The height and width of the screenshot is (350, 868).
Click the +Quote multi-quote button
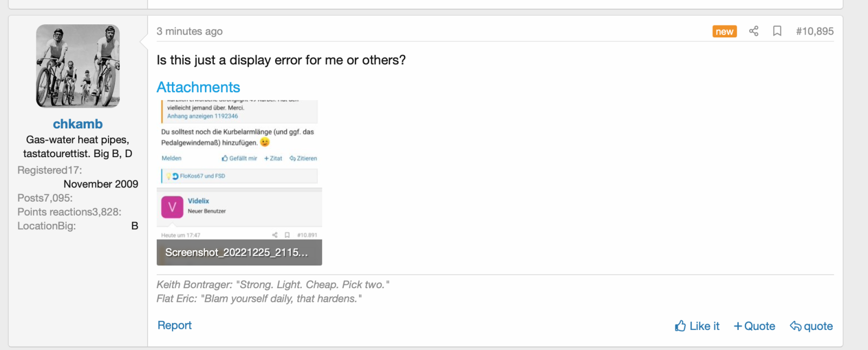point(754,326)
